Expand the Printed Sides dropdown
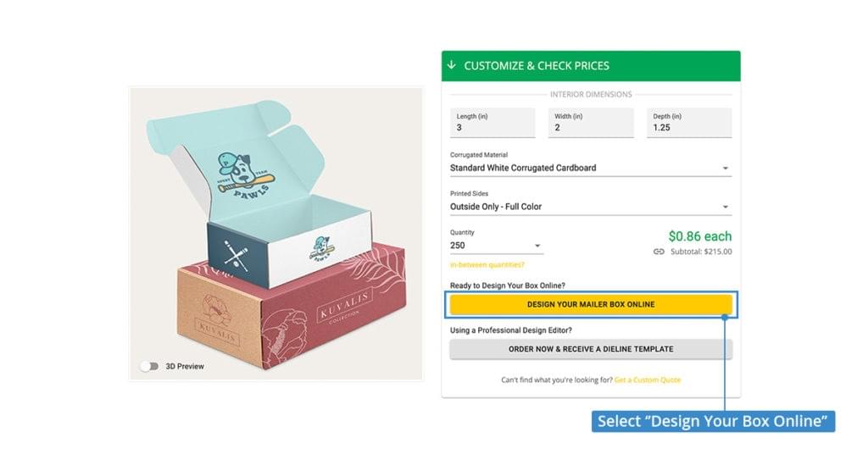 coord(590,207)
